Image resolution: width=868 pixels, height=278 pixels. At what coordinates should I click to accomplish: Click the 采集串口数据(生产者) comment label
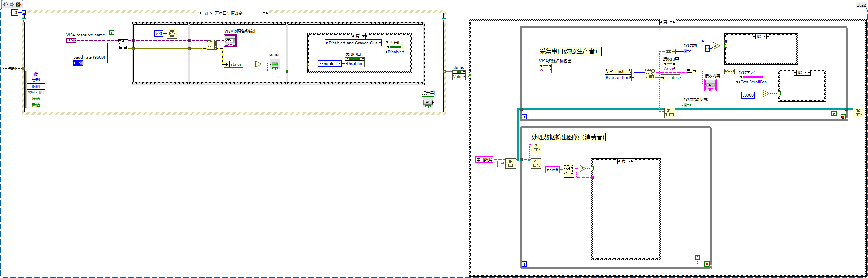570,52
